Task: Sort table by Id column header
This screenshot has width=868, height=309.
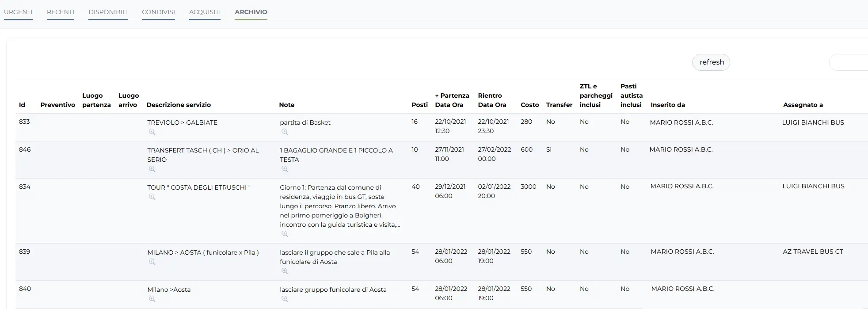Action: [22, 105]
